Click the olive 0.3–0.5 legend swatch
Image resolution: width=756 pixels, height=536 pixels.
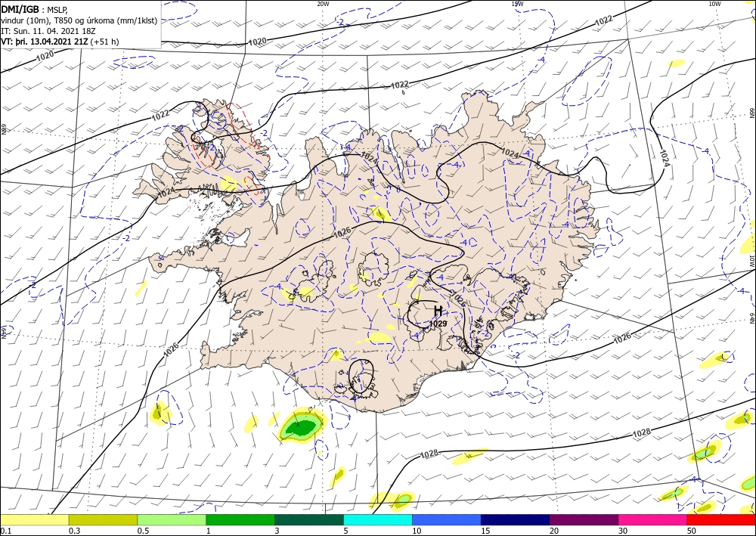pos(103,519)
